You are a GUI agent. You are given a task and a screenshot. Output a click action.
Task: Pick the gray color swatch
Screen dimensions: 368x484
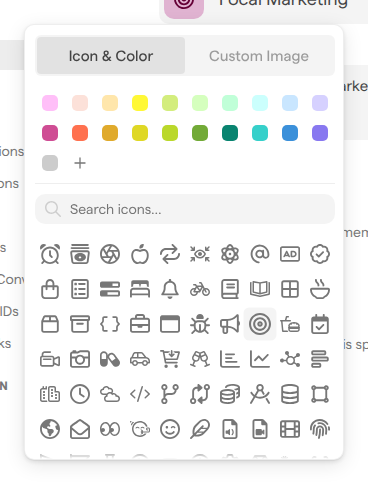[50, 163]
